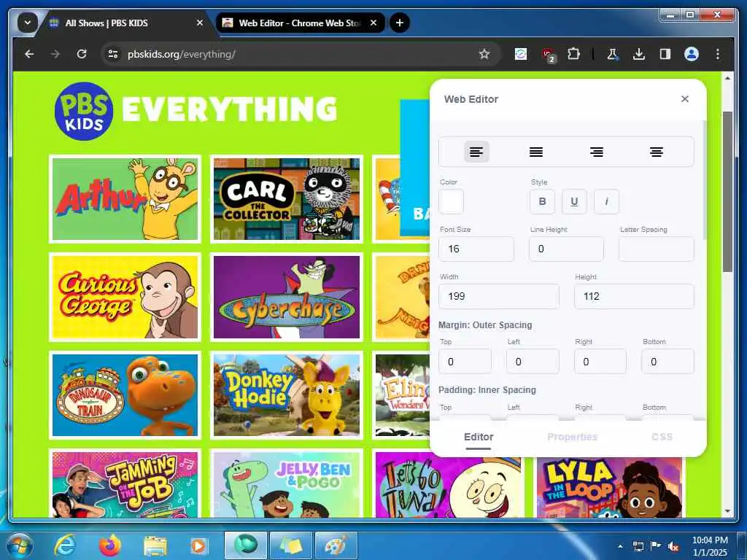Click the Font Size field showing 16
Image resolution: width=747 pixels, height=560 pixels.
coord(476,249)
